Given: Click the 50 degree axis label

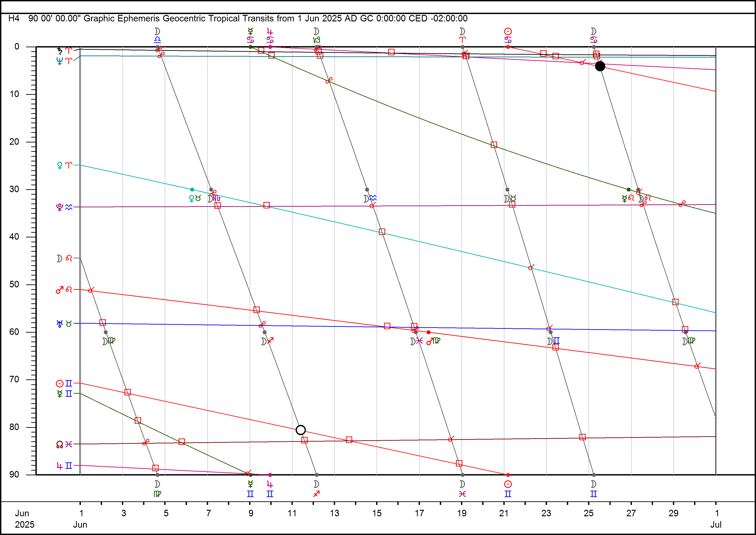Looking at the screenshot, I should pyautogui.click(x=14, y=284).
